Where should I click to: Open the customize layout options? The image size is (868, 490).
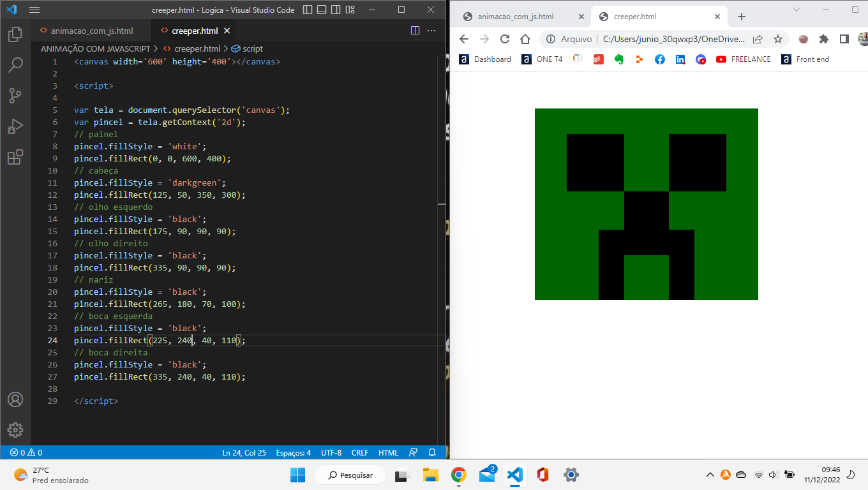[350, 10]
